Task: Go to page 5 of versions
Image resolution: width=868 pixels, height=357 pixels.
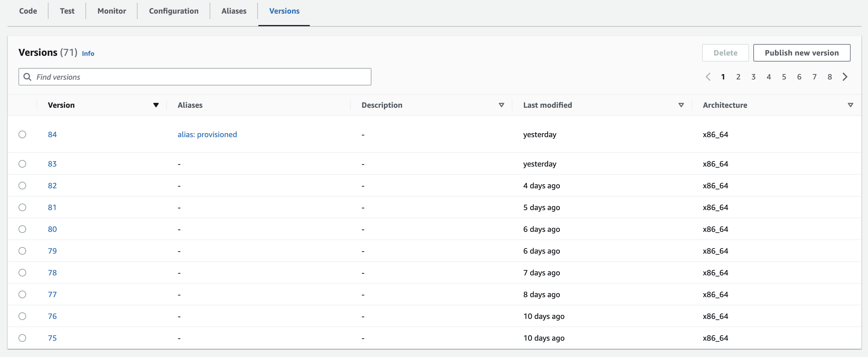Action: (784, 77)
